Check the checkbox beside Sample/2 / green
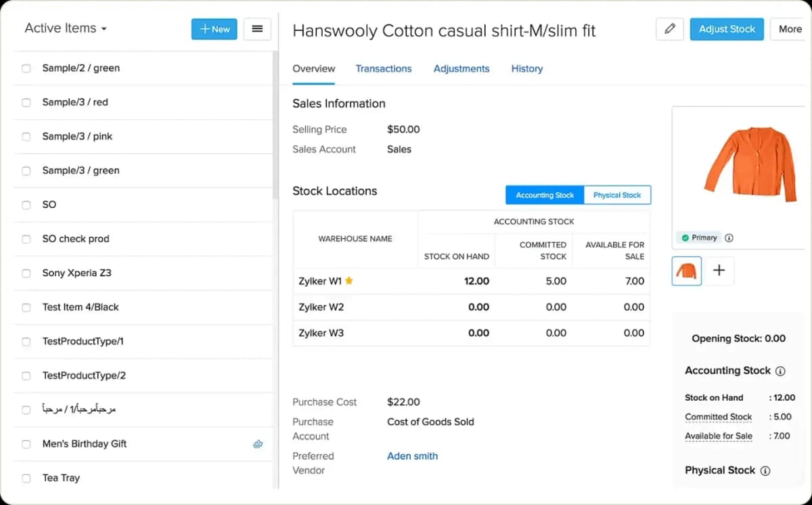The image size is (812, 505). pyautogui.click(x=25, y=68)
